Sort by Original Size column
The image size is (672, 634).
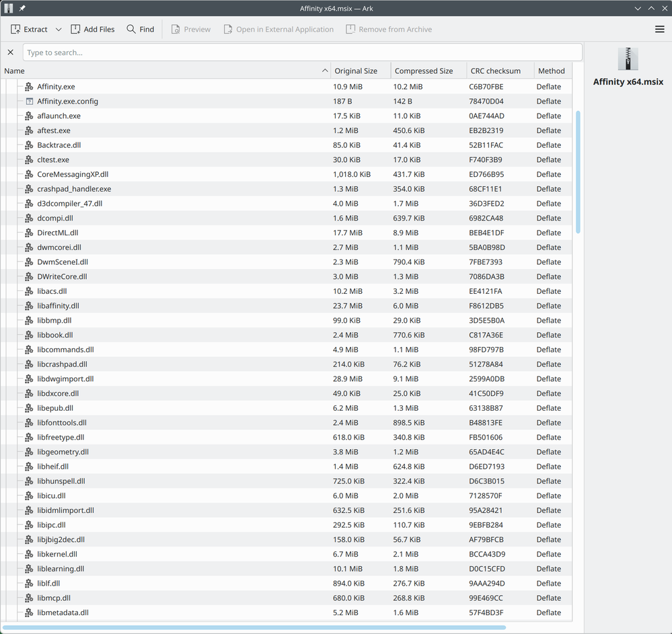pyautogui.click(x=361, y=71)
